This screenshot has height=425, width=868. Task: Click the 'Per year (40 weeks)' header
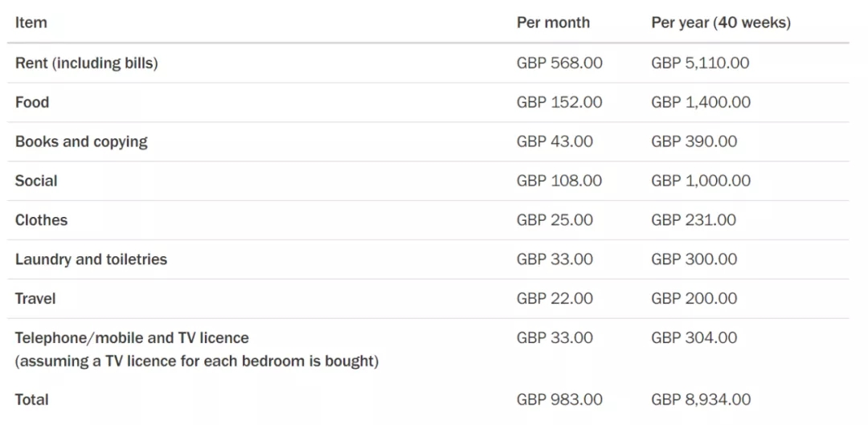[721, 22]
